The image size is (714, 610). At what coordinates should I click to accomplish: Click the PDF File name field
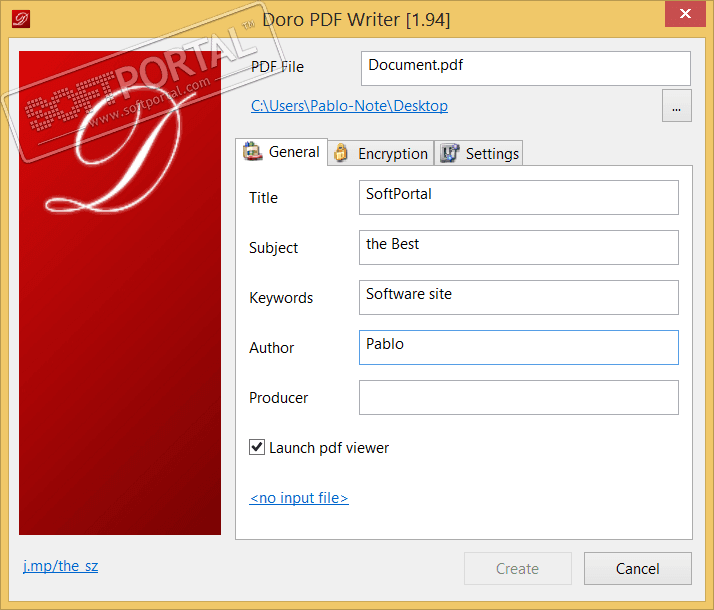tap(526, 68)
